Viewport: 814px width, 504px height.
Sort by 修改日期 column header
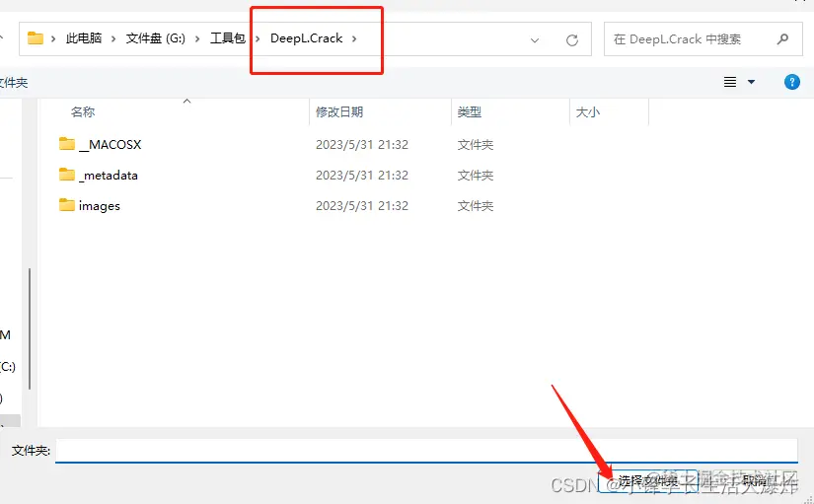click(x=339, y=112)
